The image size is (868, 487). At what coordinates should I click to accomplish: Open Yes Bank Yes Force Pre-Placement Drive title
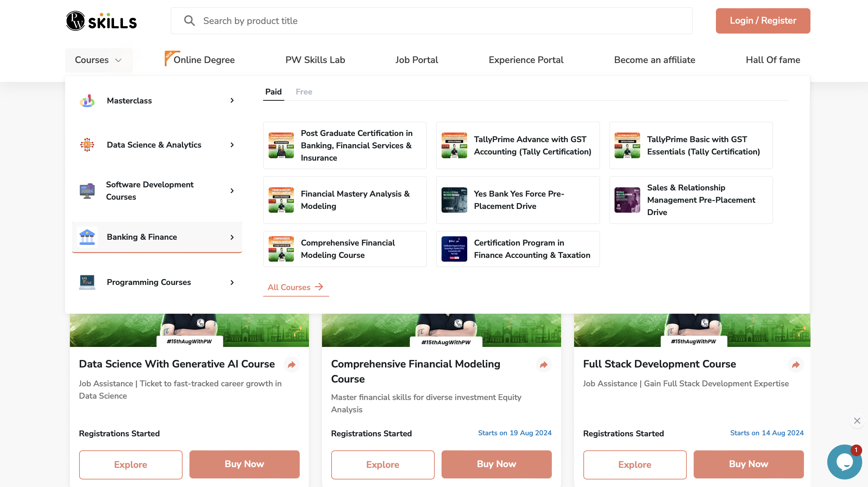pos(519,200)
